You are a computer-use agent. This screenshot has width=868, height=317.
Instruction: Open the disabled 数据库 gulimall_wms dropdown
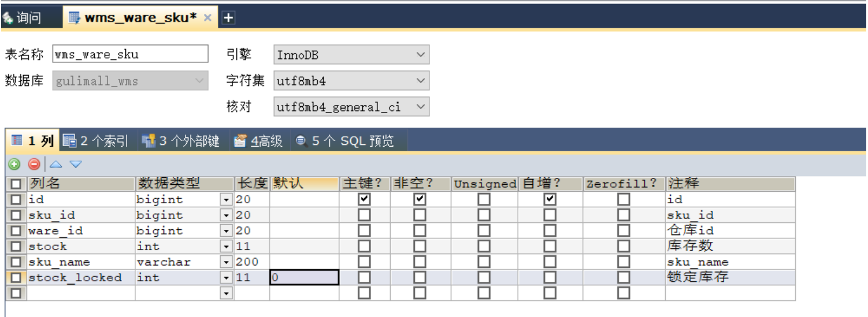pyautogui.click(x=130, y=81)
